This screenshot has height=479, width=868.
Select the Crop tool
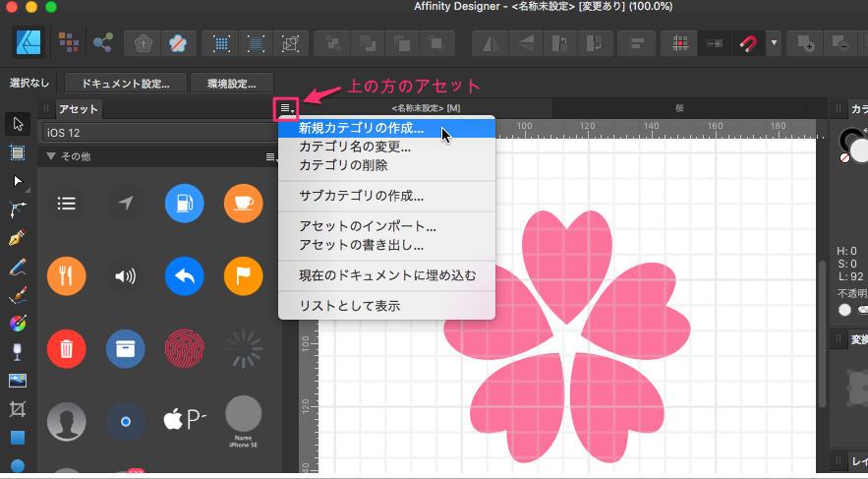click(17, 408)
